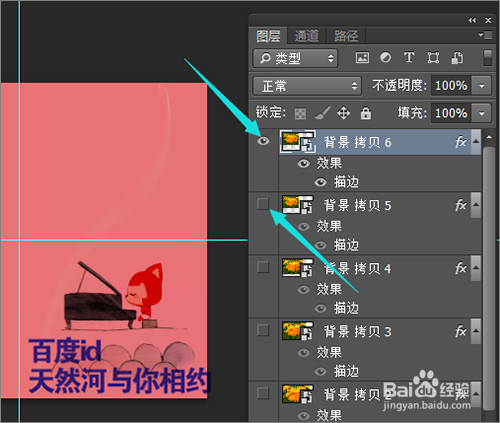Toggle 描边 eye under 背景 拷贝 5

[x=320, y=245]
